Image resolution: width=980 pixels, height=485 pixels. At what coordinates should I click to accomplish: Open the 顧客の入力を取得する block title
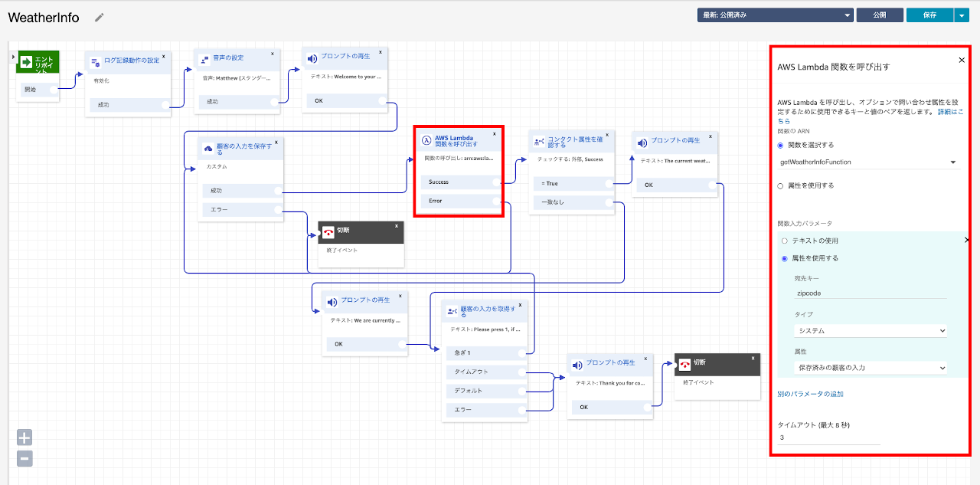[x=488, y=310]
